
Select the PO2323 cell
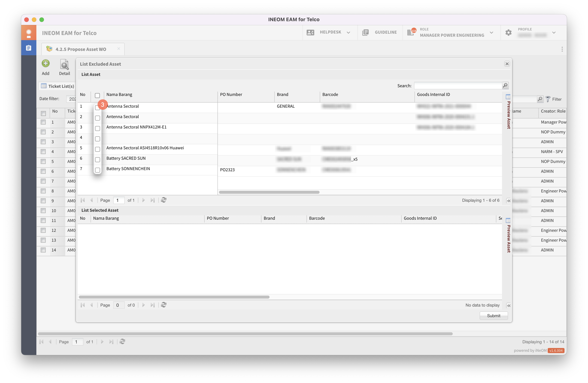[x=246, y=170]
